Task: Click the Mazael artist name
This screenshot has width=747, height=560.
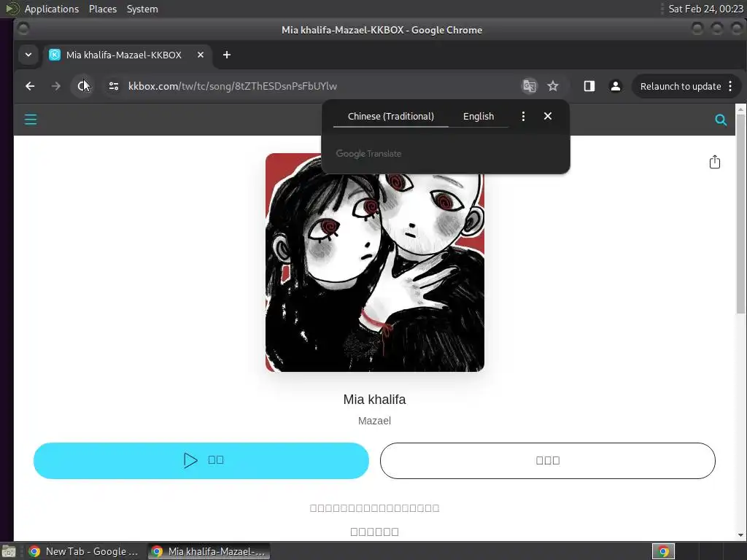Action: [374, 421]
